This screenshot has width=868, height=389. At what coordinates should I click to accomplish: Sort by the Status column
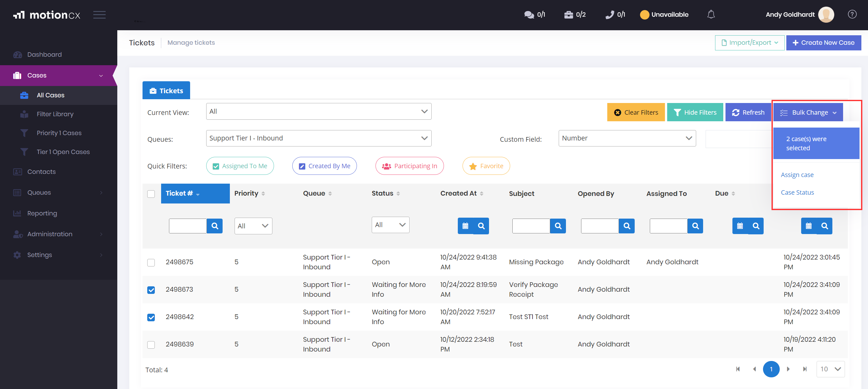[x=386, y=193]
